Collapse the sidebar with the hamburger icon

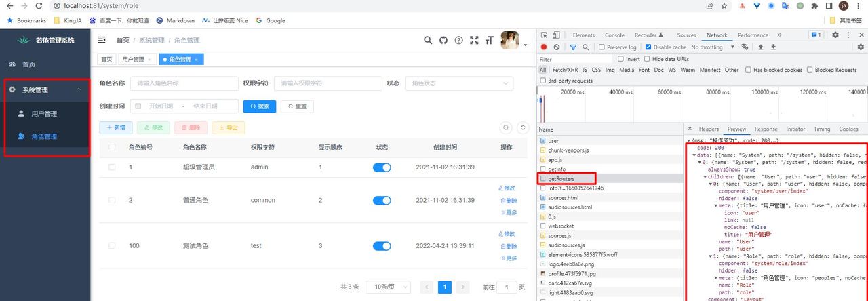point(102,40)
